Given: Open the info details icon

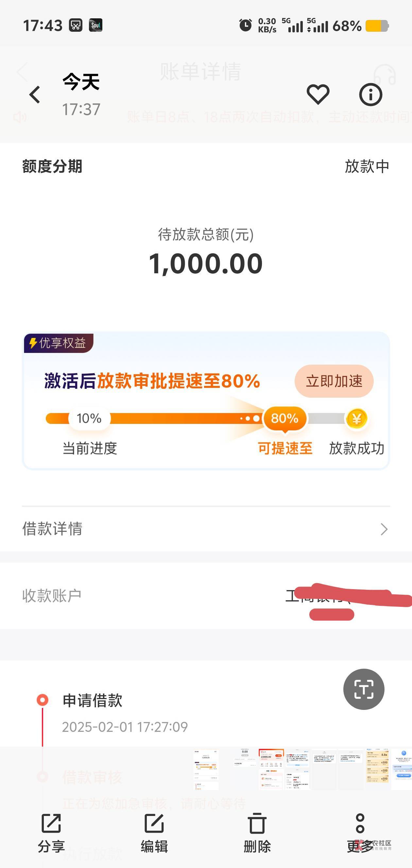Looking at the screenshot, I should tap(370, 95).
